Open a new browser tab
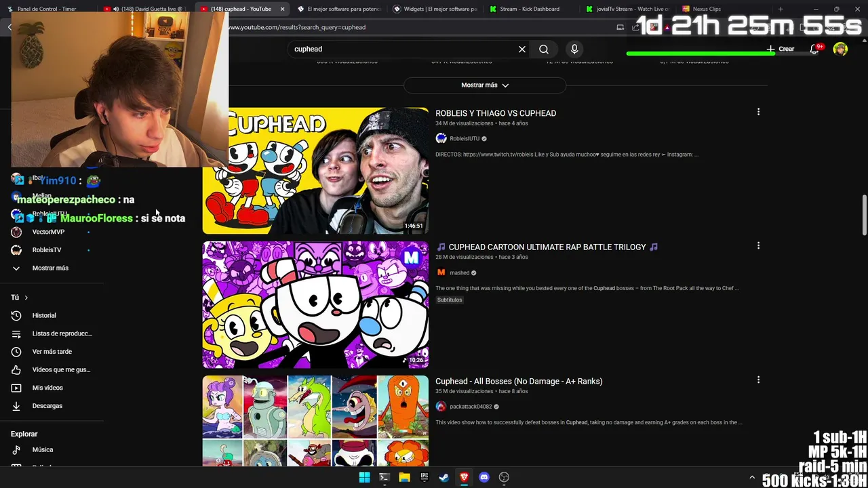868x488 pixels. pyautogui.click(x=781, y=9)
